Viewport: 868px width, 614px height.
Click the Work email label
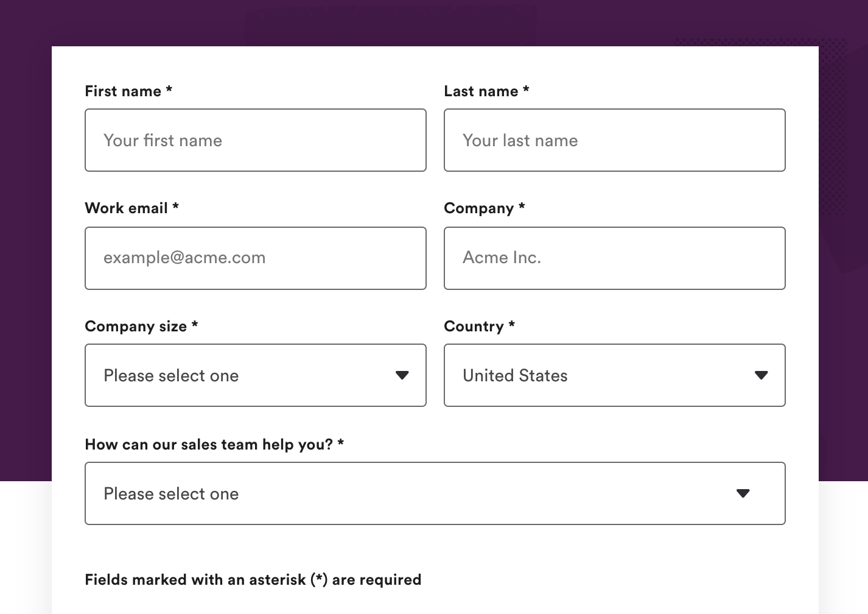131,208
